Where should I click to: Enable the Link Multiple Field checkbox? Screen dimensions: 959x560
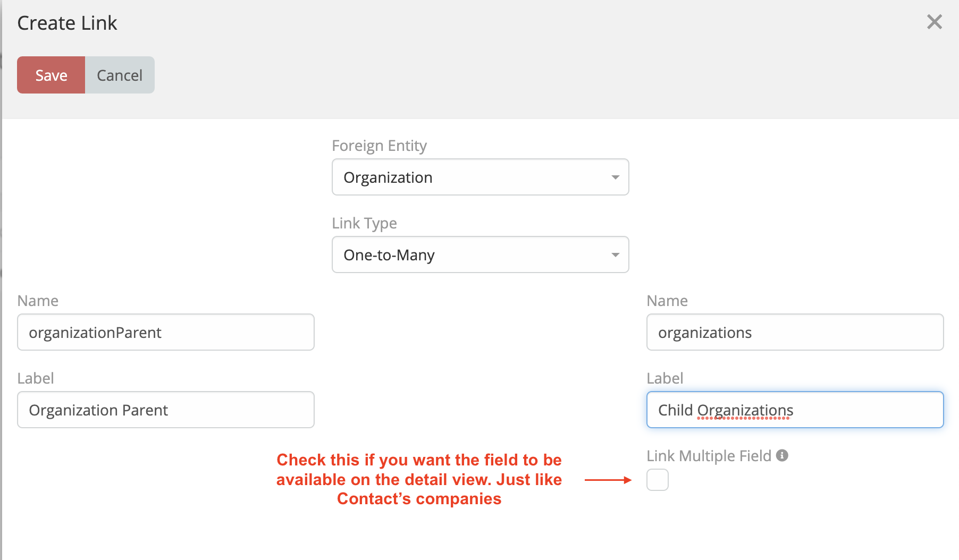point(657,480)
